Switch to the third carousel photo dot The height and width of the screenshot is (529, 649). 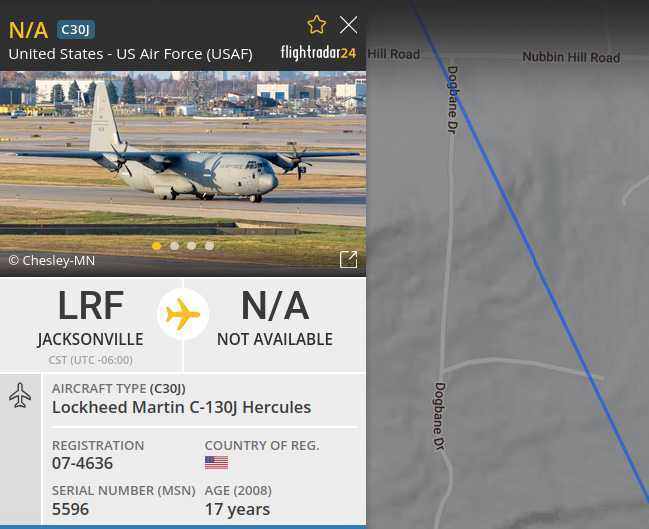click(192, 246)
